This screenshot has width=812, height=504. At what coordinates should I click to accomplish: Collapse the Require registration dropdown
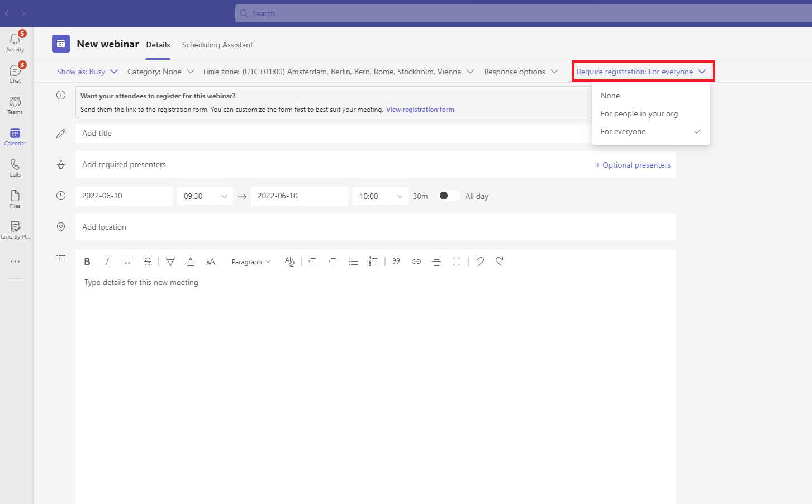[x=642, y=72]
